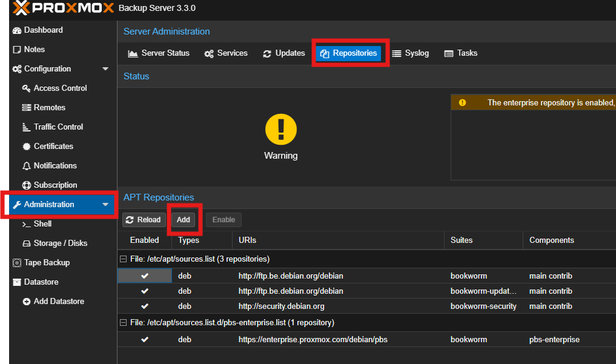Sort by the URIs column header
Screen dimensions: 616x364
338,240
